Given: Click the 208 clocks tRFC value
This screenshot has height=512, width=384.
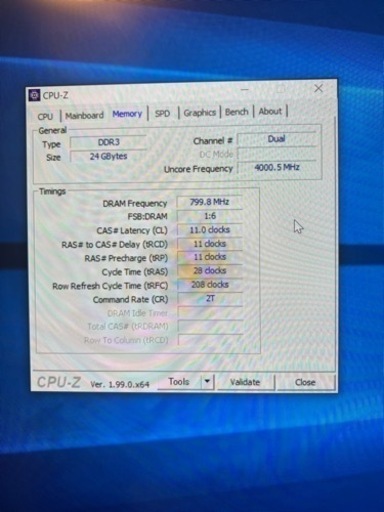Looking at the screenshot, I should 210,285.
